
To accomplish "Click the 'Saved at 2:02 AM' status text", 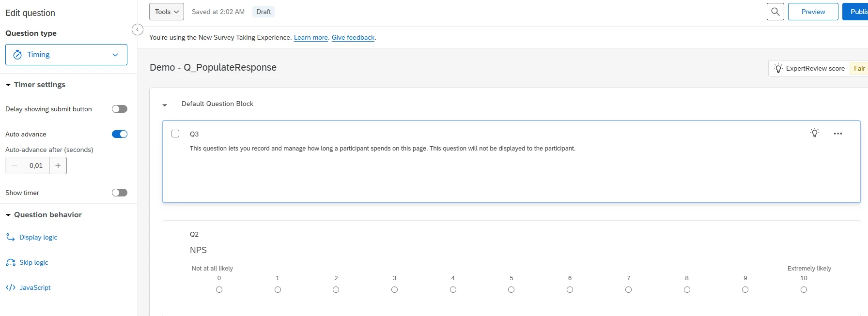I will click(x=218, y=12).
